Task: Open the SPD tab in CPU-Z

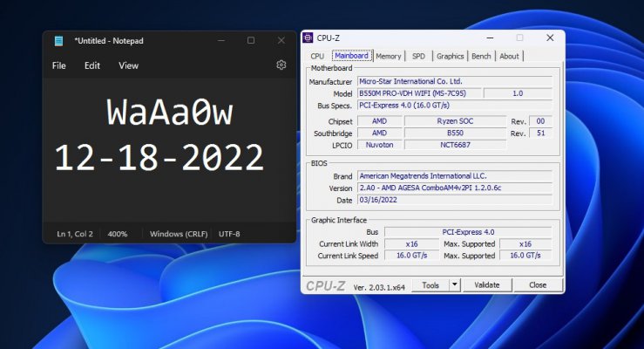Action: tap(418, 56)
